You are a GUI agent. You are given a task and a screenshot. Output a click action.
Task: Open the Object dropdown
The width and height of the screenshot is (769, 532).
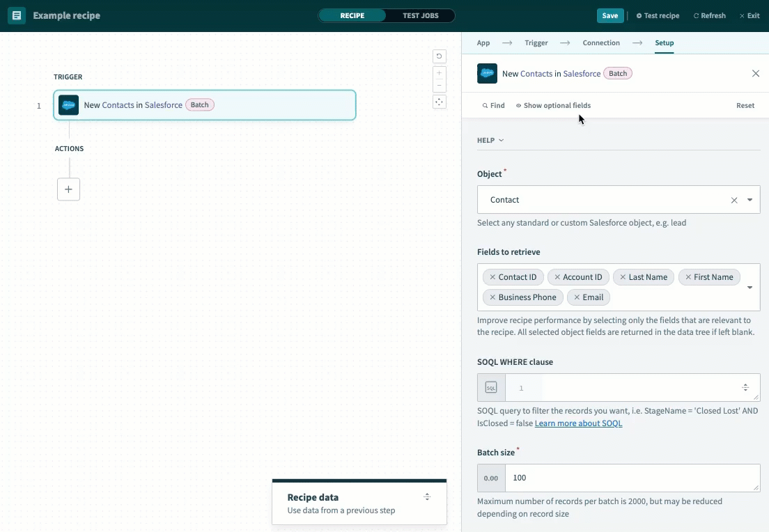click(750, 200)
